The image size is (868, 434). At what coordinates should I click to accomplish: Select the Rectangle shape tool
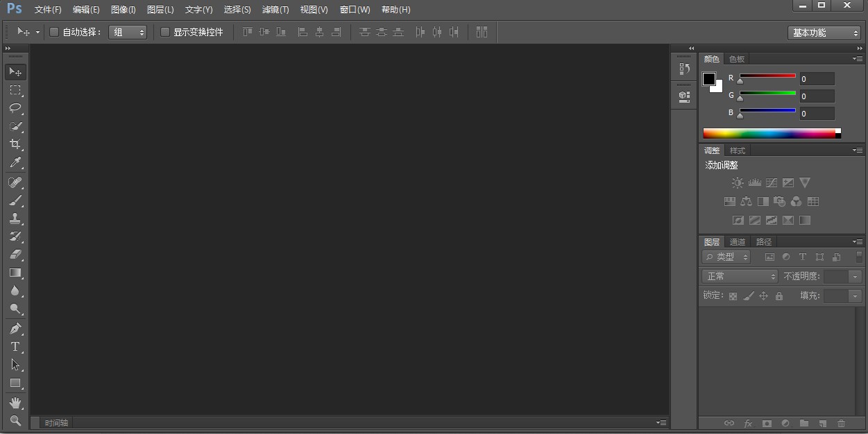point(15,383)
